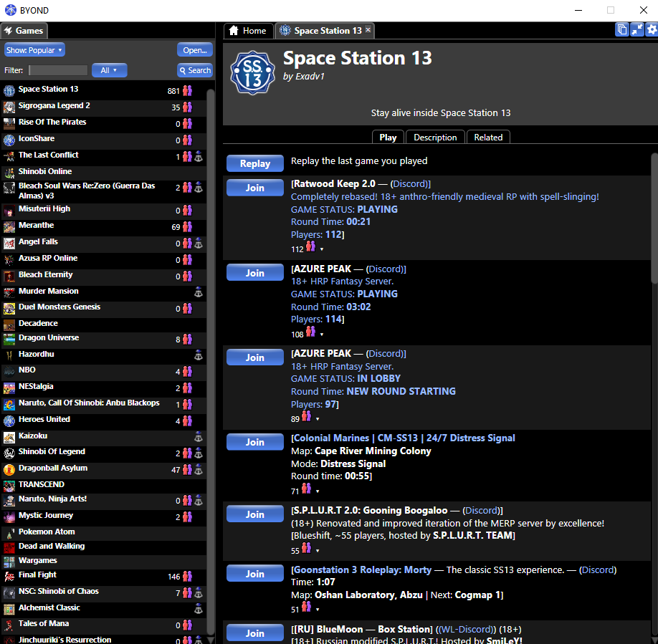
Task: Click the IconShare game icon
Action: (x=9, y=140)
